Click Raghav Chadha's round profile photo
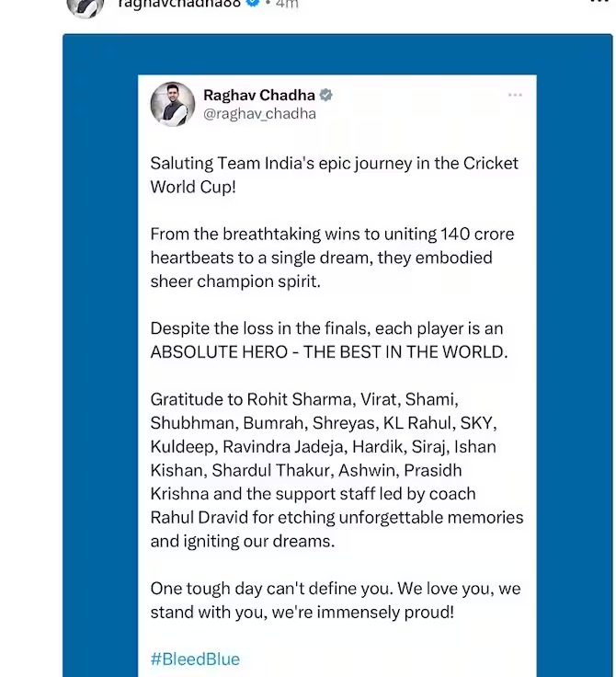The width and height of the screenshot is (616, 677). coord(173,104)
